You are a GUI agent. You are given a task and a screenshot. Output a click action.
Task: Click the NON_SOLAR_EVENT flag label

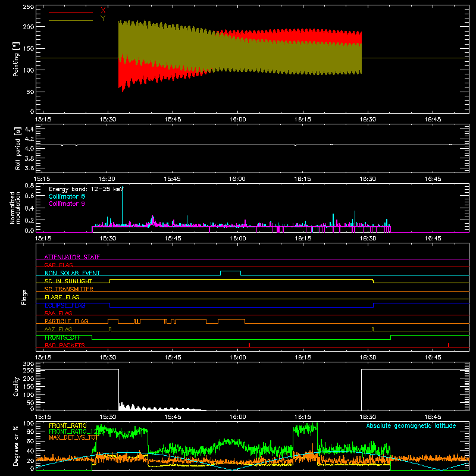[72, 273]
